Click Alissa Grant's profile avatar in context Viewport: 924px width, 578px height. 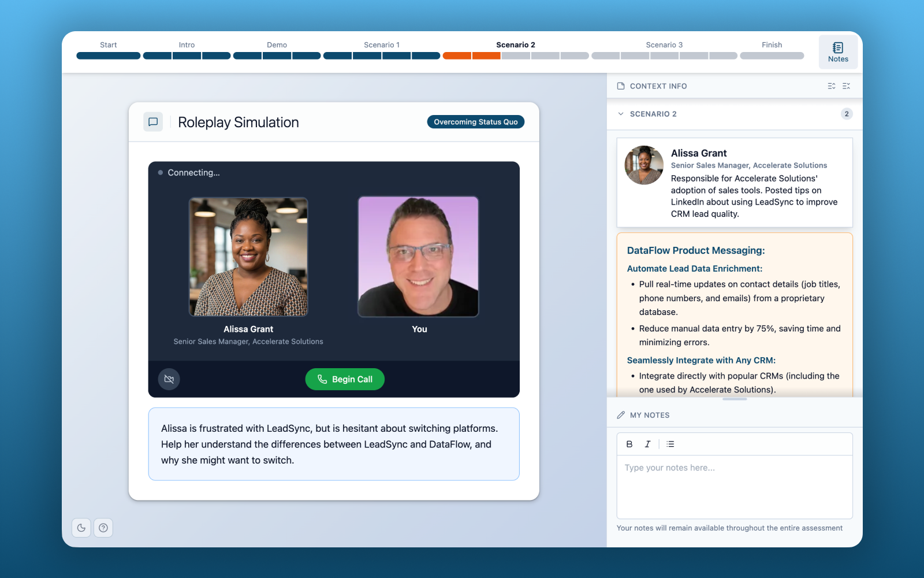(644, 165)
